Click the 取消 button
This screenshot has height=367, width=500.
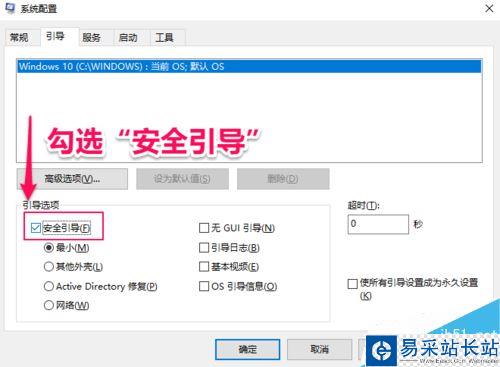320,349
